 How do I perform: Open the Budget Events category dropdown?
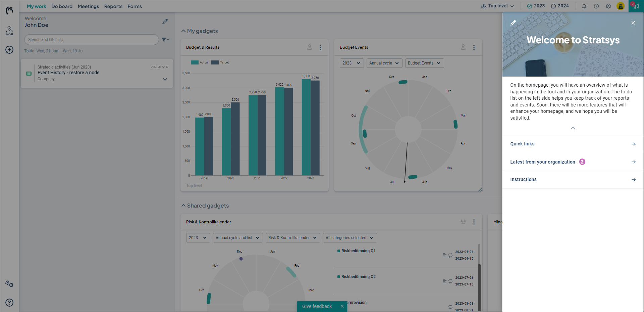coord(425,63)
